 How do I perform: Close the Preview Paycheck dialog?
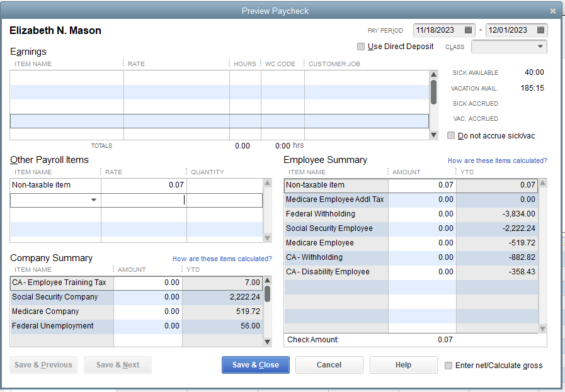point(553,11)
